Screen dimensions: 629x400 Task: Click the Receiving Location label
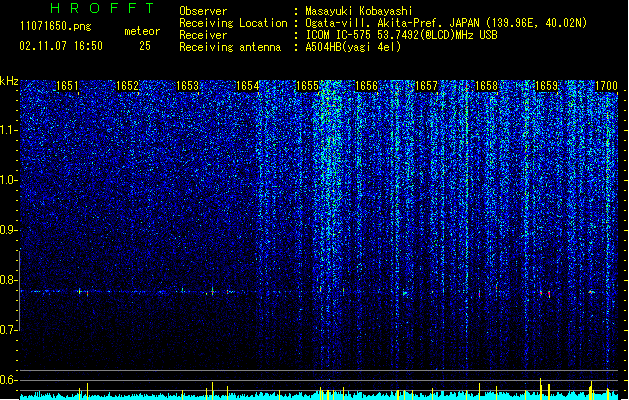click(x=233, y=23)
